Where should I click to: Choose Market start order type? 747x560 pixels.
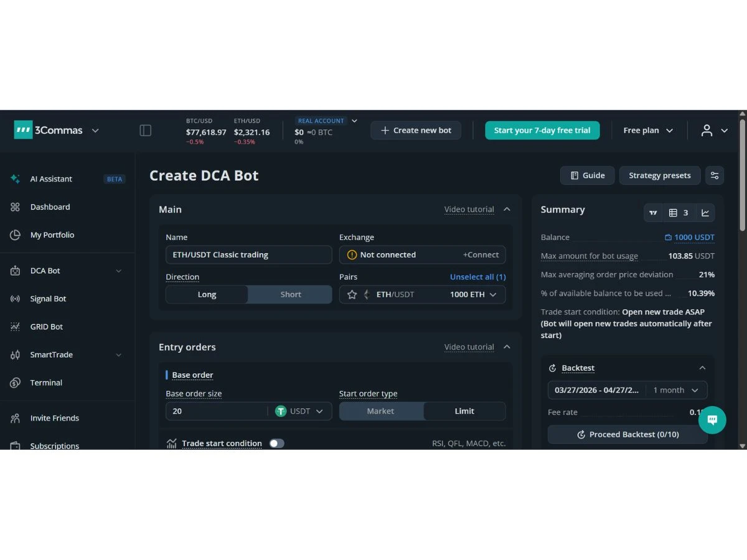[x=380, y=411]
